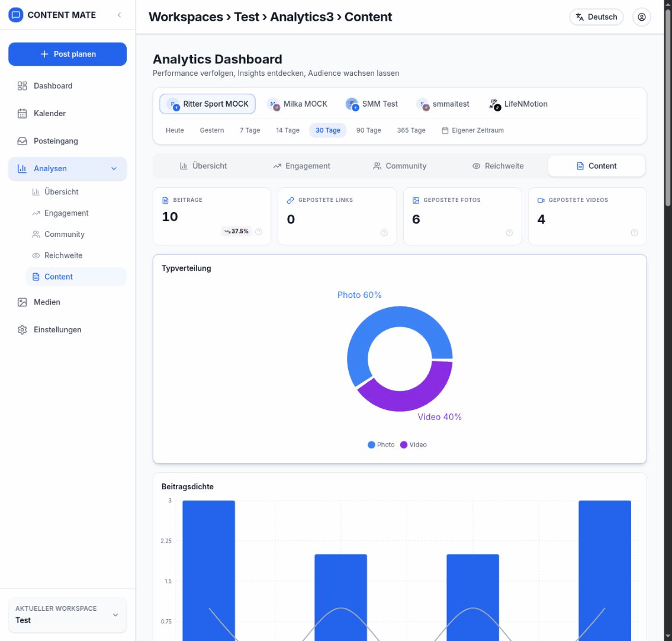Toggle the Video legend item
The image size is (672, 641).
[x=413, y=444]
